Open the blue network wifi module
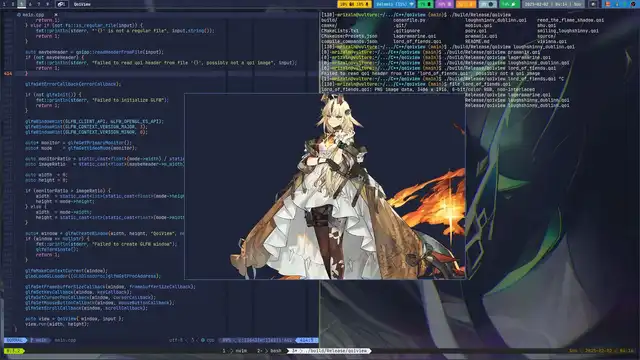This screenshot has width=640, height=360. coord(395,4)
